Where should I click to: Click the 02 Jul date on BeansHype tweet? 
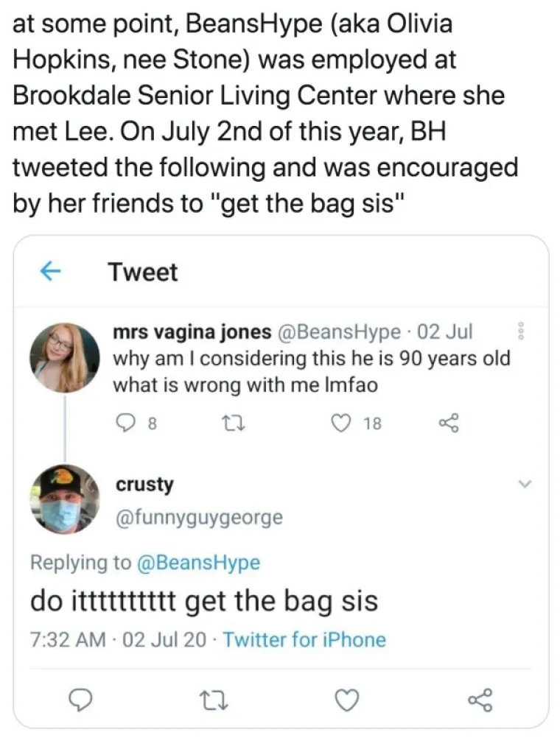[x=444, y=333]
